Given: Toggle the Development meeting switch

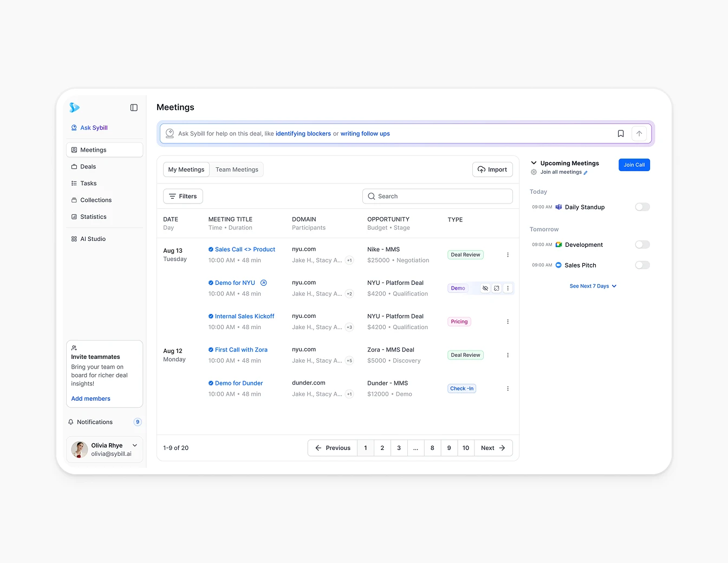Looking at the screenshot, I should [642, 245].
